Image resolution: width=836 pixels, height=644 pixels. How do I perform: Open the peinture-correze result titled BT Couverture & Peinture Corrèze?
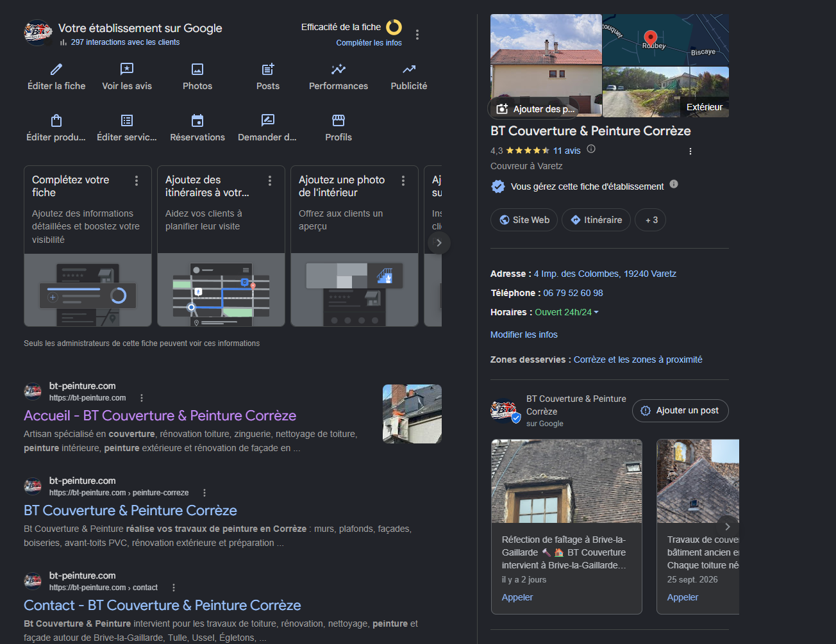coord(130,510)
